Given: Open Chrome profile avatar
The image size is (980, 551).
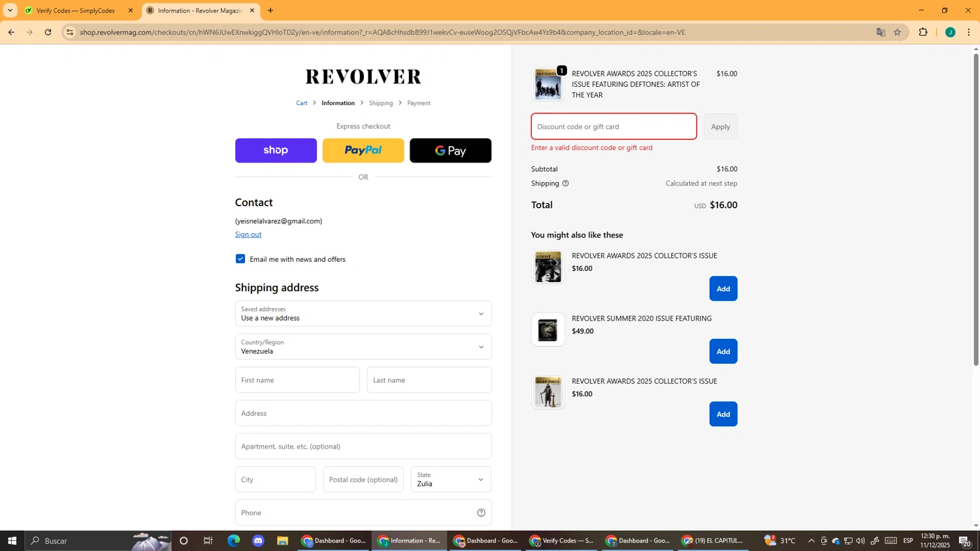Looking at the screenshot, I should (950, 32).
